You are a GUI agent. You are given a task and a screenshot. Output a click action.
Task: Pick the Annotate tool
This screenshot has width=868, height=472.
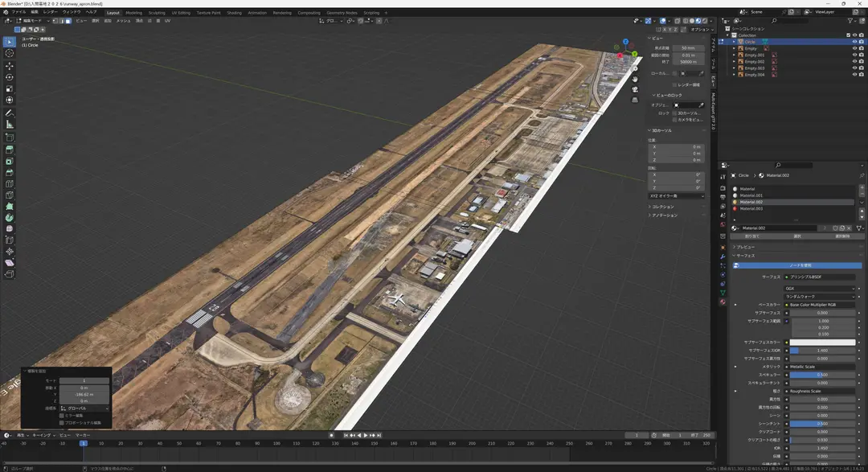click(10, 113)
